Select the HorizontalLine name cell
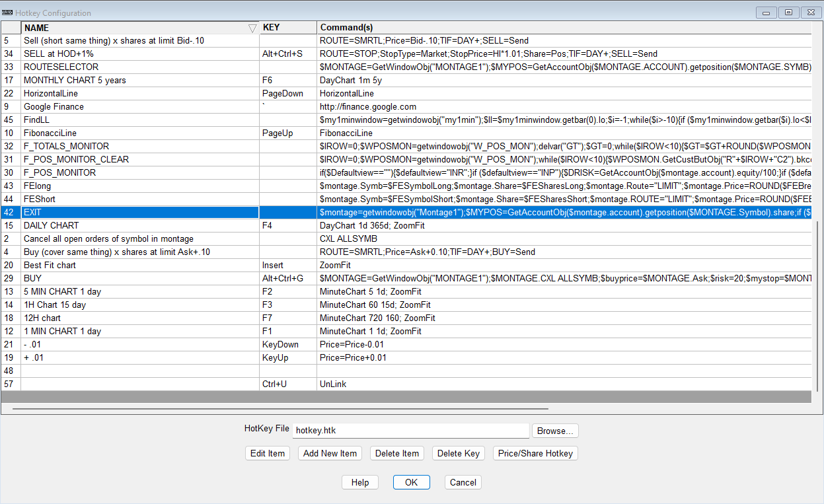Viewport: 824px width, 504px height. point(140,93)
